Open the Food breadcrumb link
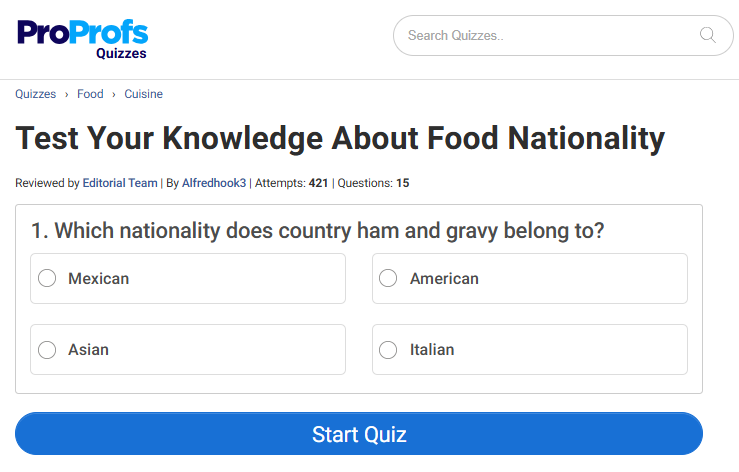The image size is (739, 472). click(x=90, y=94)
